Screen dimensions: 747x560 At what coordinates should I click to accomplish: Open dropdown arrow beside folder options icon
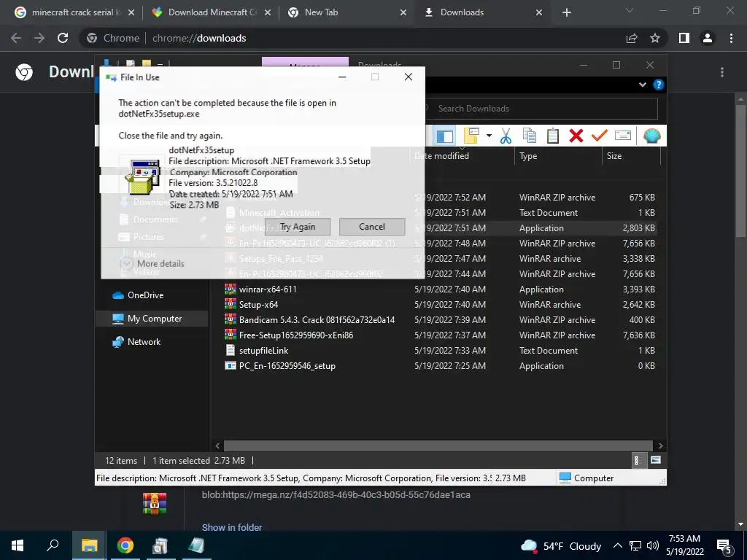click(489, 136)
